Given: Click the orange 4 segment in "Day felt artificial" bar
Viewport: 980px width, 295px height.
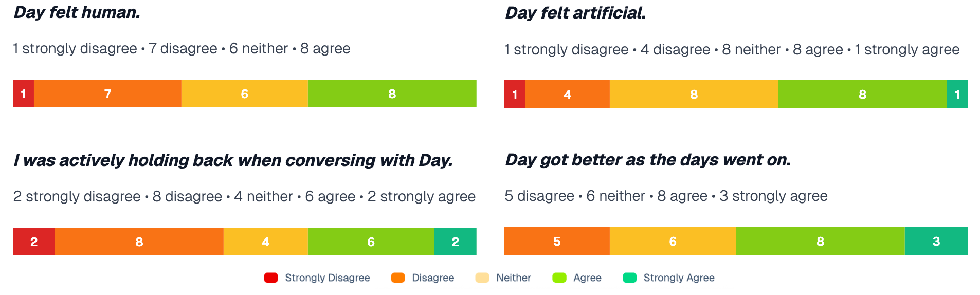Looking at the screenshot, I should coord(567,94).
